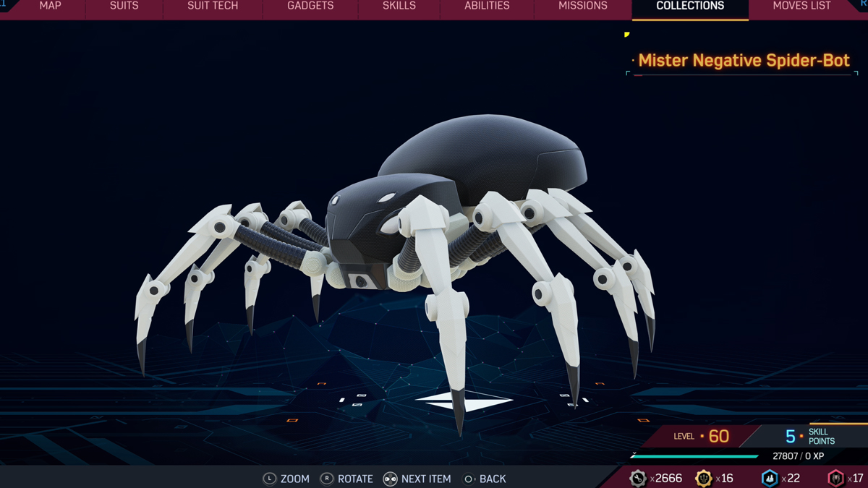868x488 pixels.
Task: Switch to the Suits tab
Action: [124, 7]
